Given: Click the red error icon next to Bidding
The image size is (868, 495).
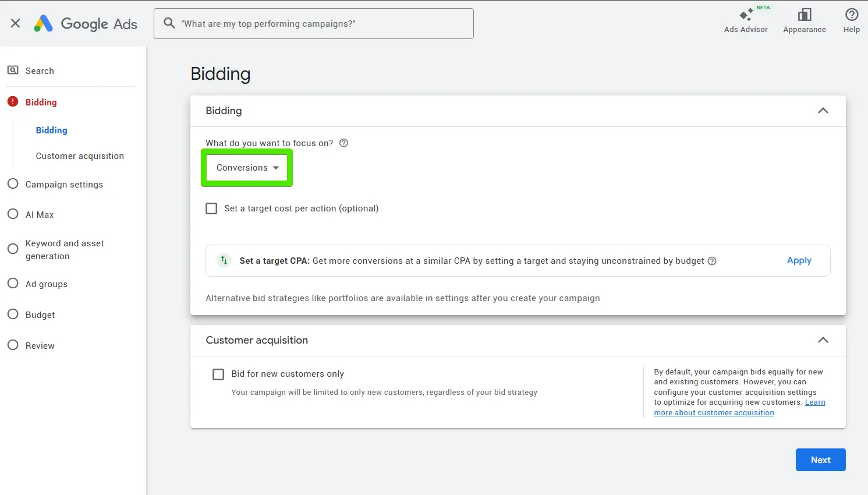Looking at the screenshot, I should coord(13,102).
